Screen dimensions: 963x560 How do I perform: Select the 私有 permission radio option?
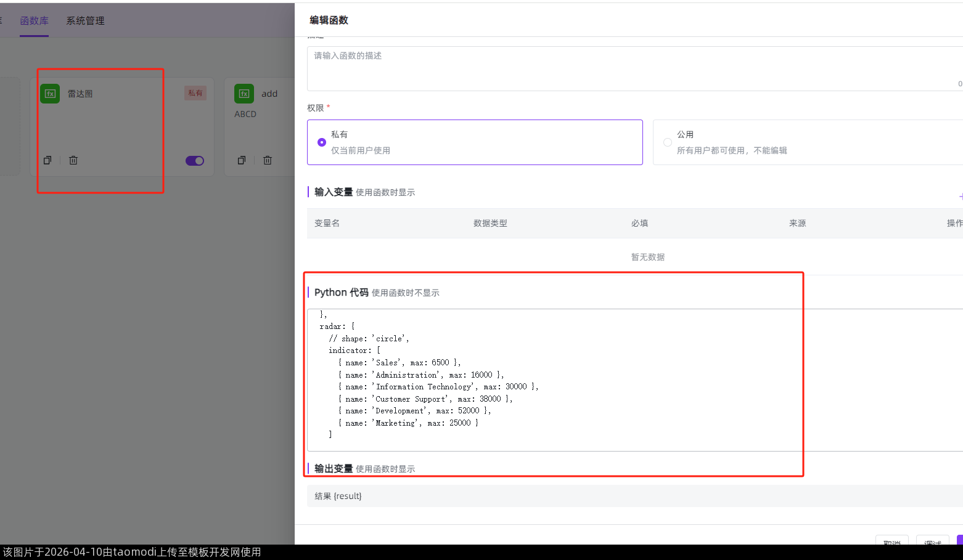click(322, 142)
